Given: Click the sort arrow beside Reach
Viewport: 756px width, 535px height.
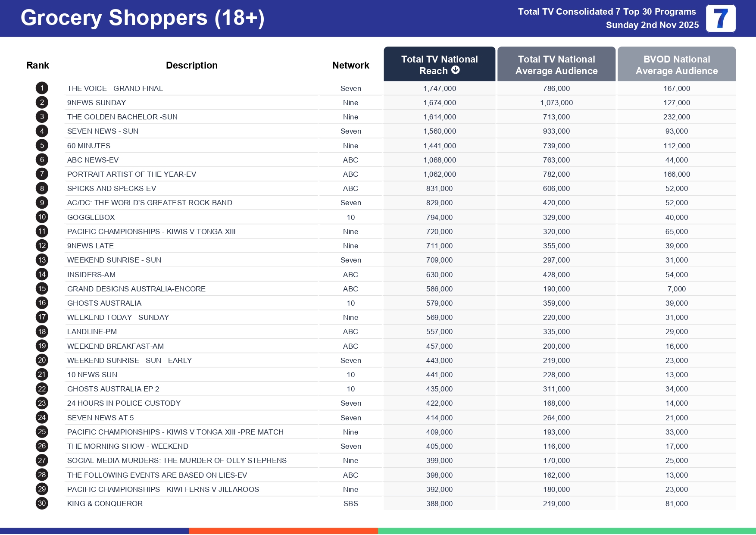Looking at the screenshot, I should tap(455, 70).
